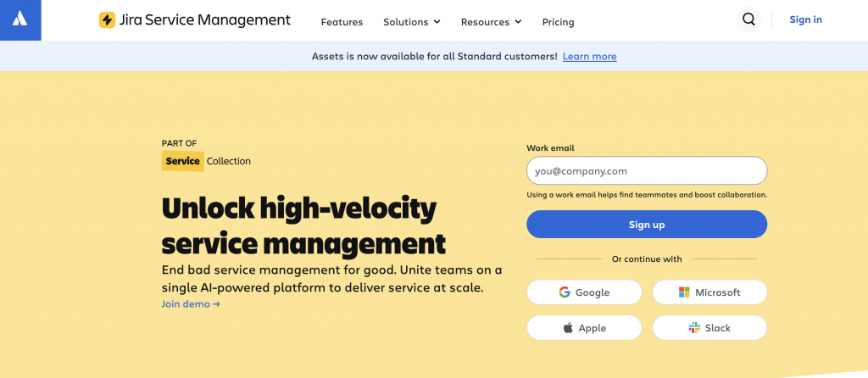Viewport: 868px width, 378px height.
Task: Expand the Resources dropdown chevron
Action: pos(518,21)
